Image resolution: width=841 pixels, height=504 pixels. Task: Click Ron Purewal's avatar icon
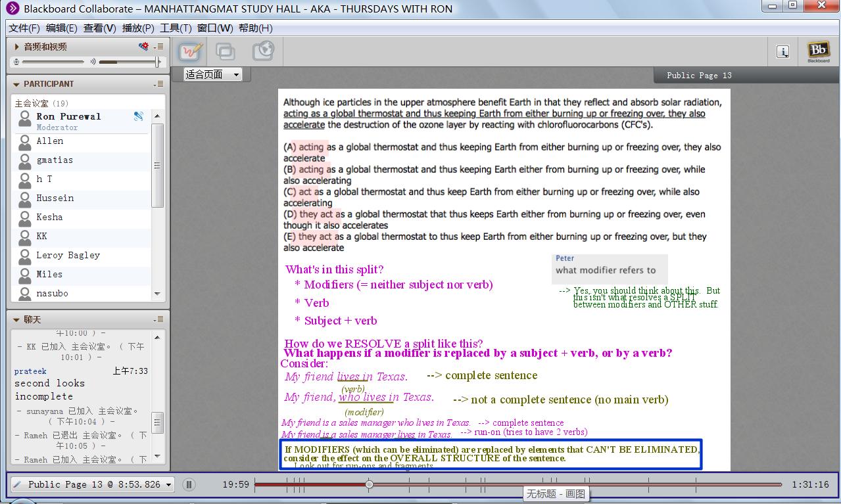point(25,119)
